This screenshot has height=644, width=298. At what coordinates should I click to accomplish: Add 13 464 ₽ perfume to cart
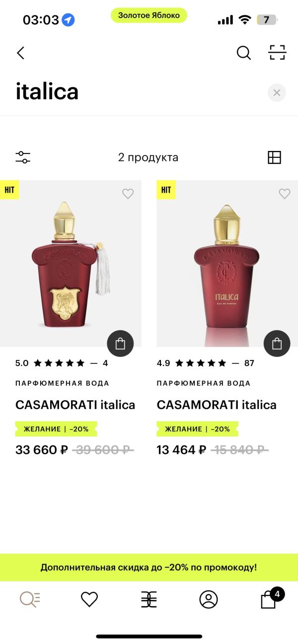[x=277, y=344]
